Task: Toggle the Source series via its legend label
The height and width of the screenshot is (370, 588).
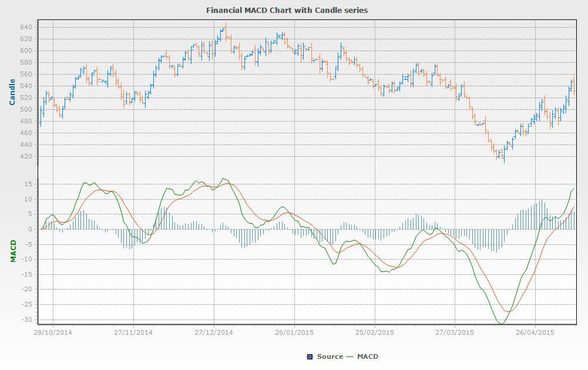Action: 330,356
